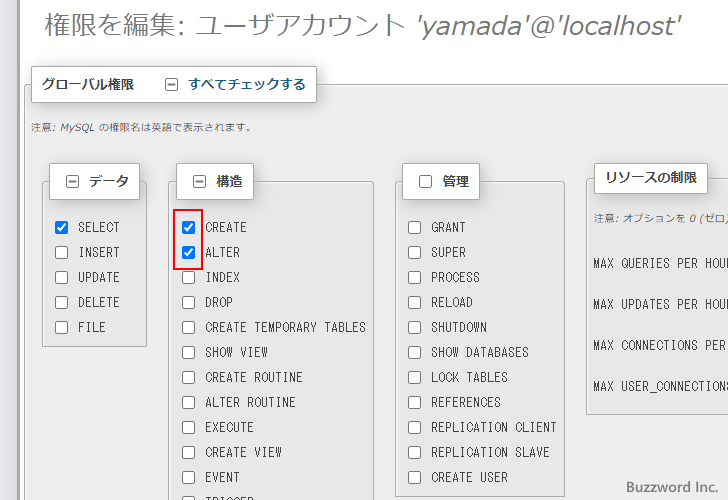Click the リソースの制限 legend
728x500 pixels.
pos(651,178)
